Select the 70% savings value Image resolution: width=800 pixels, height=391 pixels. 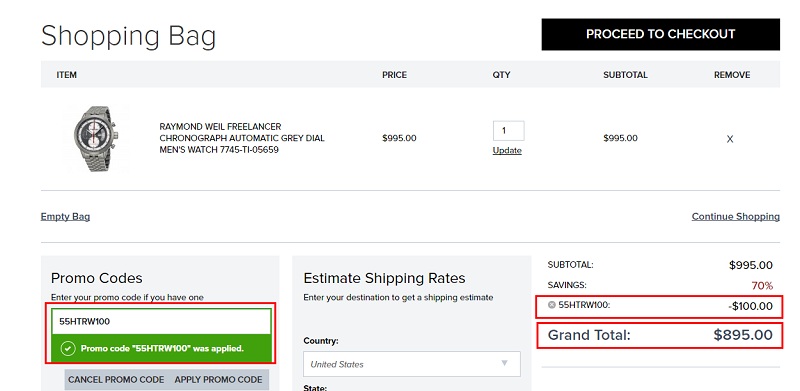click(762, 285)
